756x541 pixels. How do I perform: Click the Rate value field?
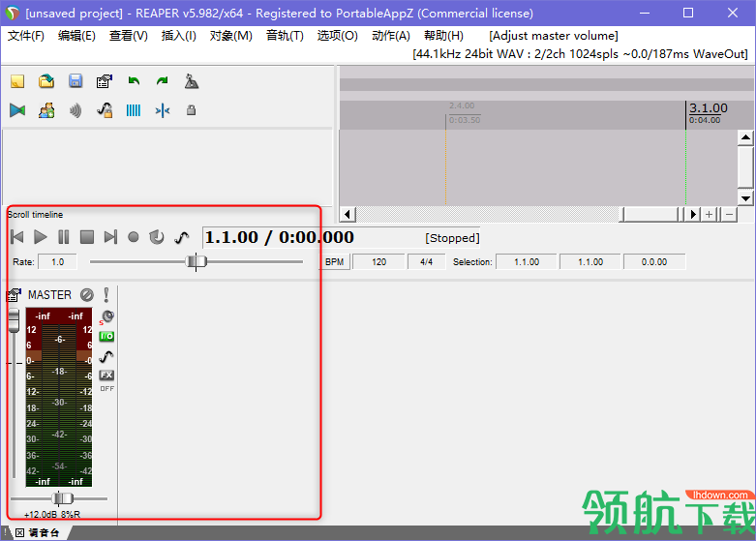[x=57, y=262]
